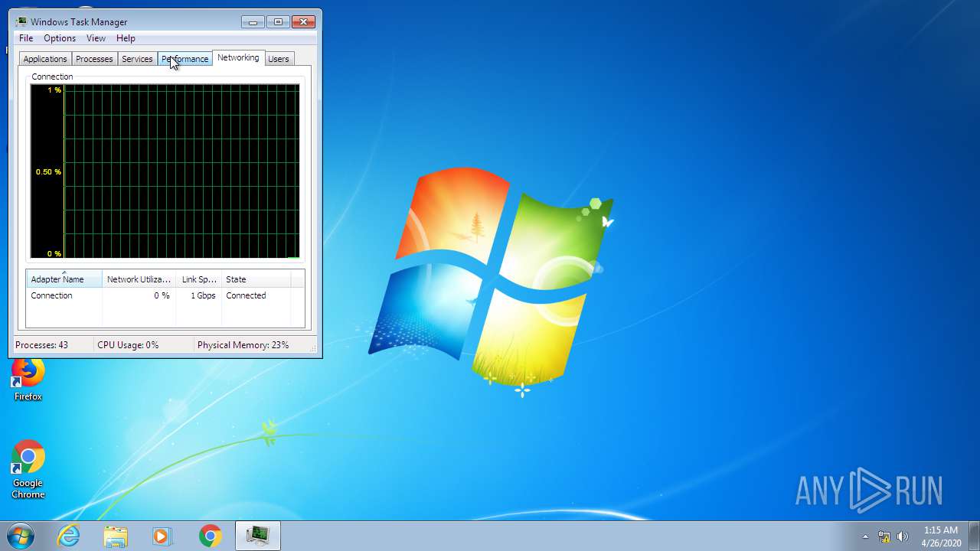The width and height of the screenshot is (980, 551).
Task: Open the volume speaker tray icon
Action: point(903,536)
